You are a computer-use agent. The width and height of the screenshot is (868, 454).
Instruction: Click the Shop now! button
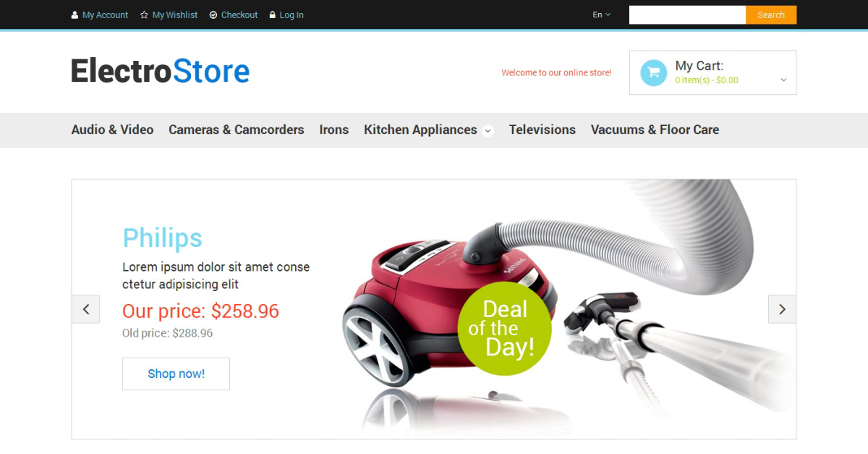click(x=176, y=374)
